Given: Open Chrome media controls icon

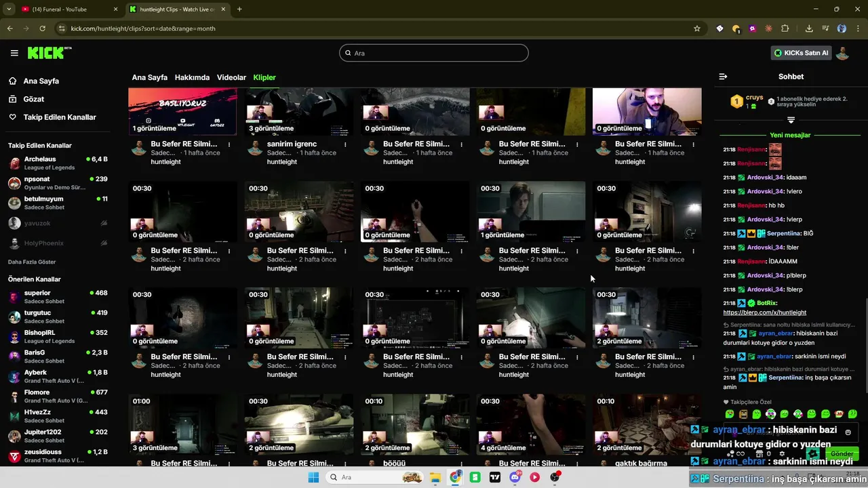Looking at the screenshot, I should (x=825, y=28).
